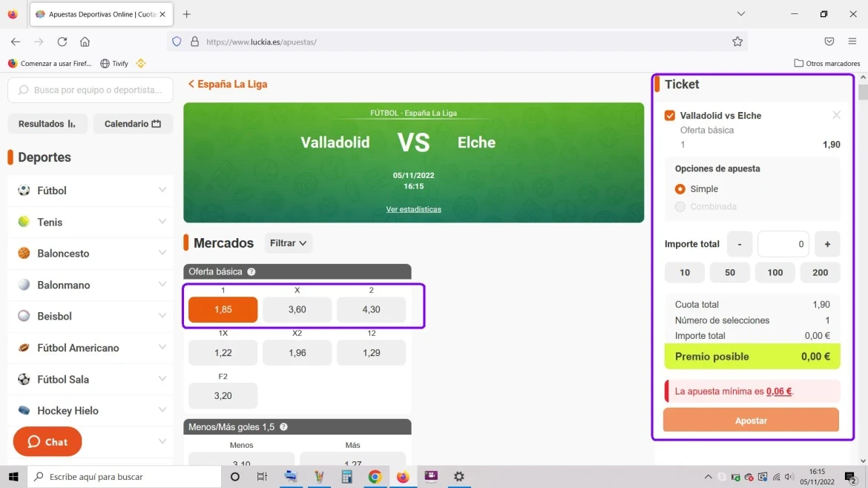Open Menos/Más goles 1,5 help icon
Image resolution: width=868 pixels, height=488 pixels.
tap(283, 427)
